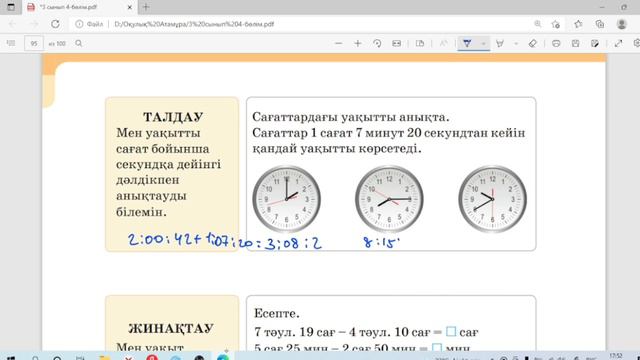Fit PDF page to width
Viewport: 640px width, 360px height.
click(396, 43)
